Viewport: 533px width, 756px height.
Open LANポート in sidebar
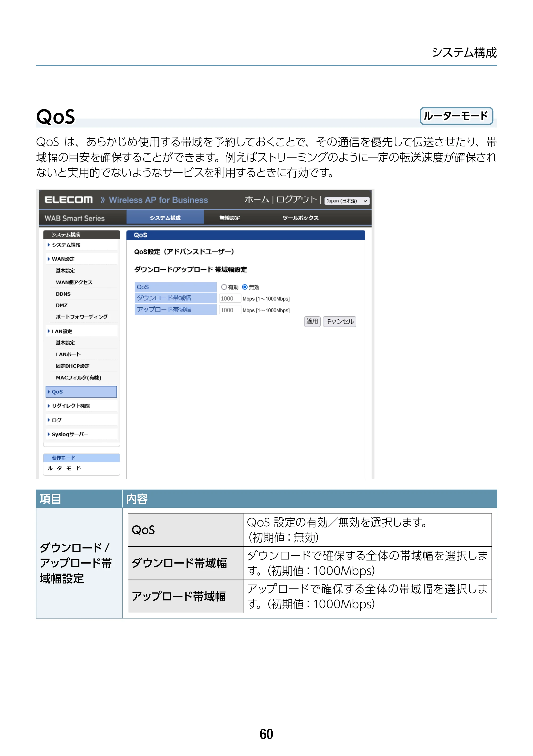click(68, 354)
